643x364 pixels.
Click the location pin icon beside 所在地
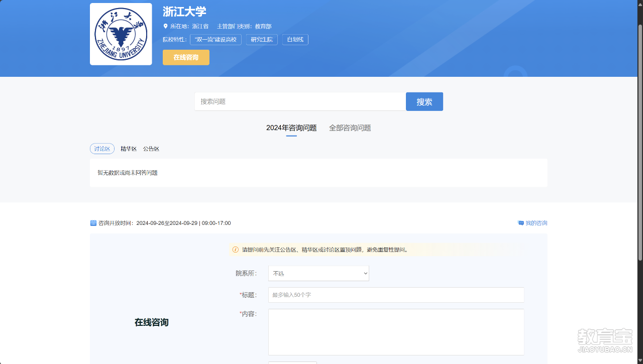click(165, 26)
